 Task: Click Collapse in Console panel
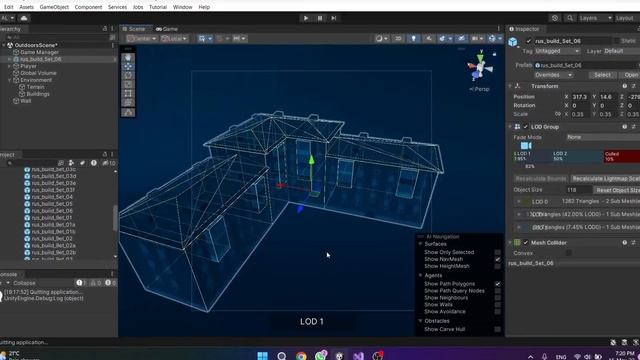(x=24, y=283)
